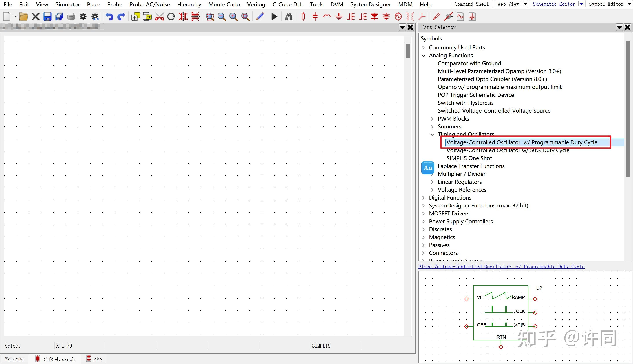Open the Hierarchy menu

pyautogui.click(x=189, y=4)
